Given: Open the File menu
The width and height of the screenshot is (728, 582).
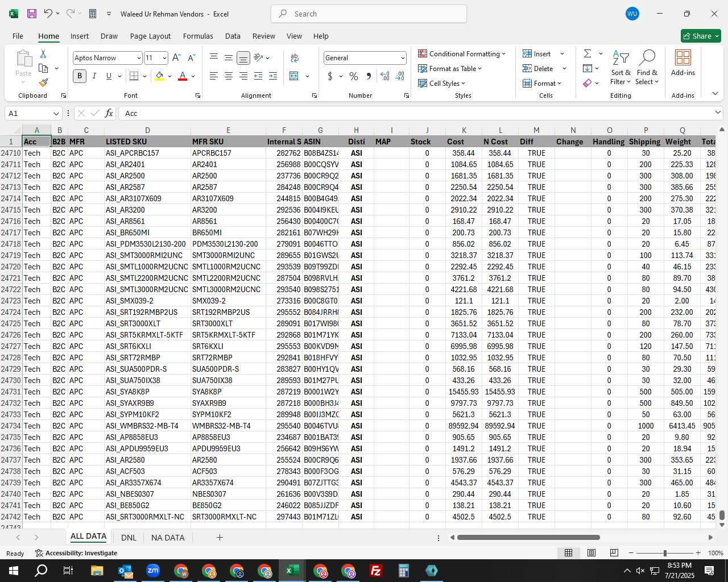Looking at the screenshot, I should pos(18,36).
